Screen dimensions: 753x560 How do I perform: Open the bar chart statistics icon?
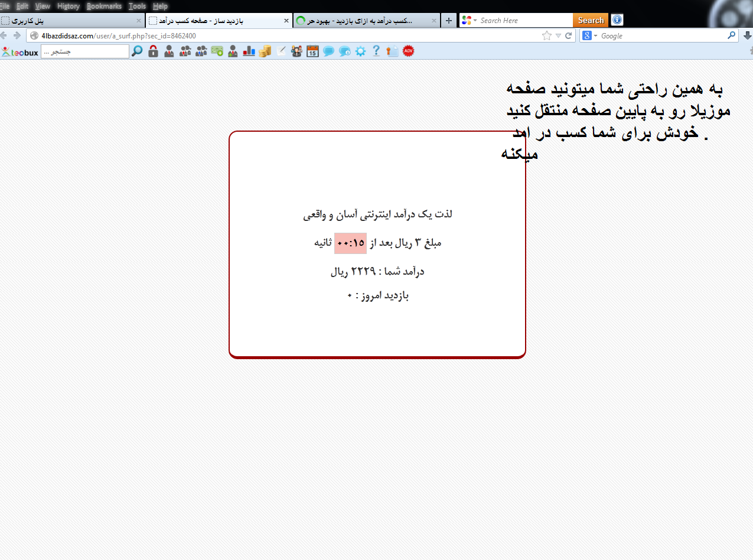pyautogui.click(x=249, y=51)
